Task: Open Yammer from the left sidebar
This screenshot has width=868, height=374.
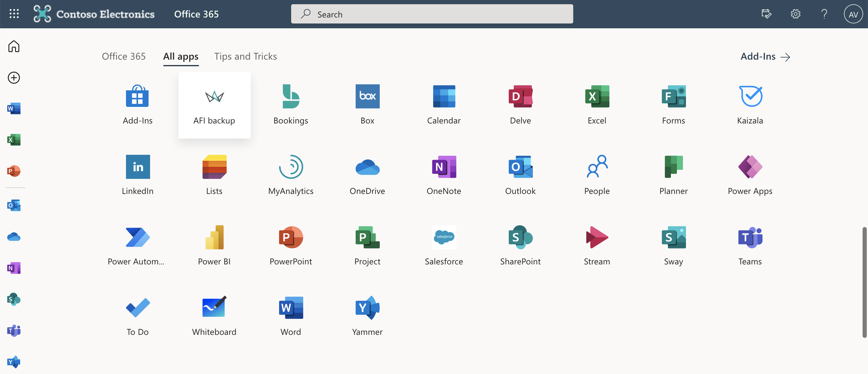Action: 14,362
